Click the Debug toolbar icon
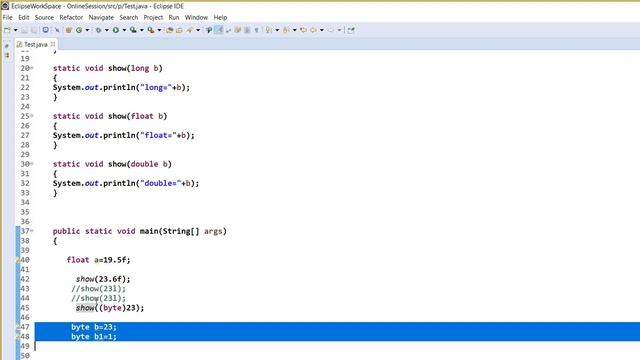Screen dimensions: 640x360 98,30
